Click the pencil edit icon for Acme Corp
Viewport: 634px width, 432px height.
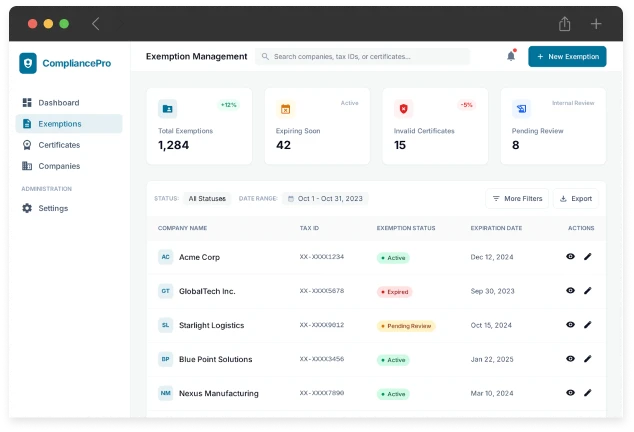pyautogui.click(x=588, y=257)
